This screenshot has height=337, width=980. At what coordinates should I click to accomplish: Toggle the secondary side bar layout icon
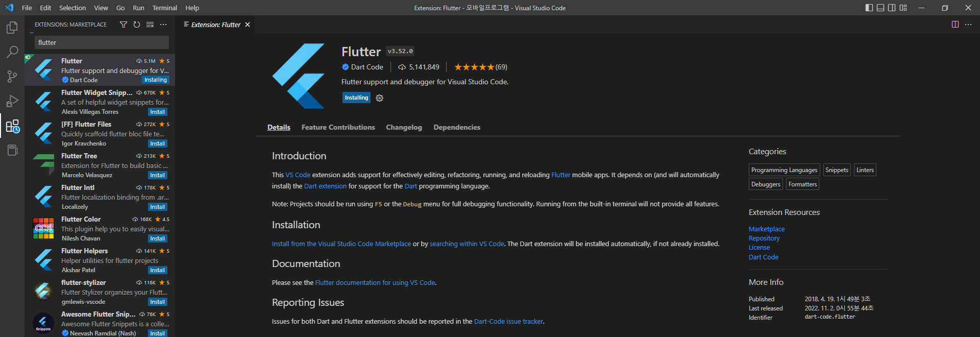tap(892, 8)
